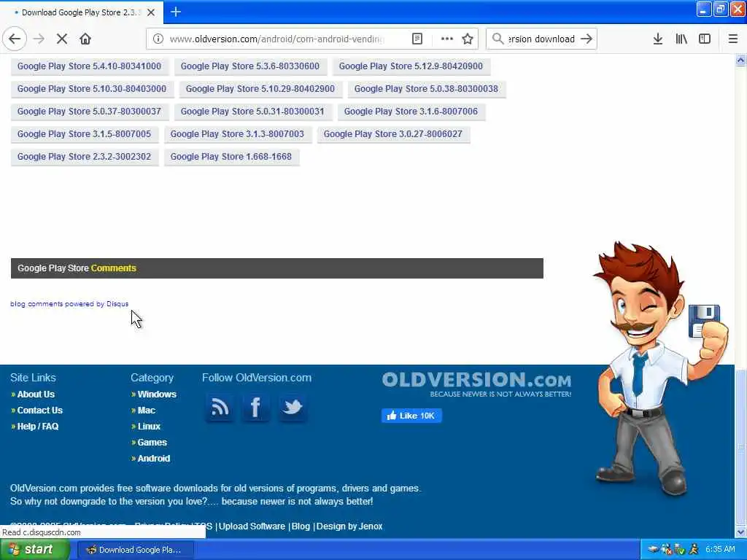Open Google Play Store 3.1.6-8007006
This screenshot has width=747, height=560.
(411, 112)
